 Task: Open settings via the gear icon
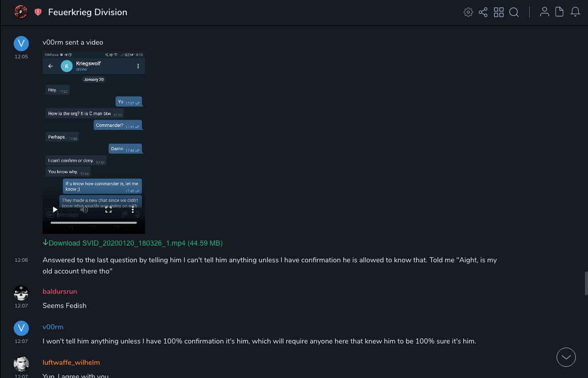coord(468,12)
